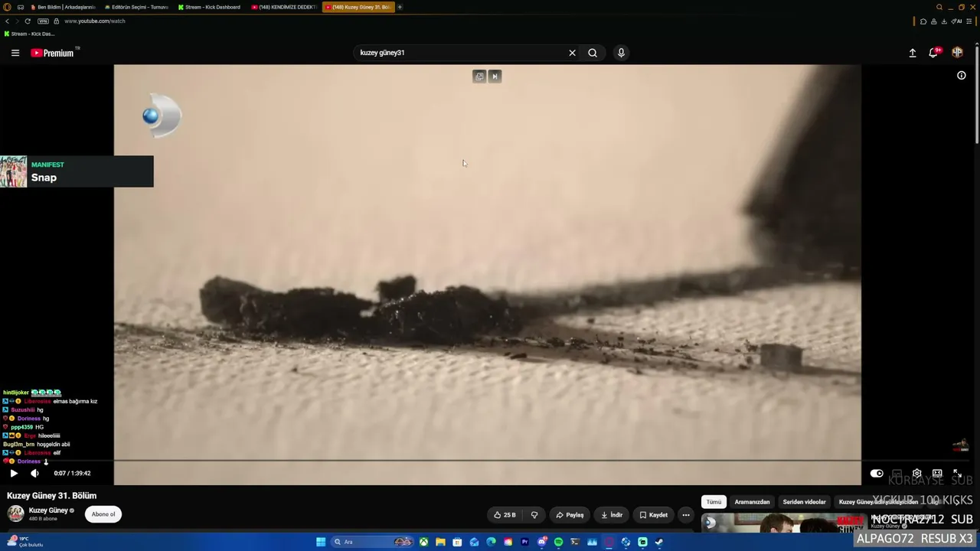Viewport: 980px width, 551px height.
Task: Open the YouTube account avatar menu
Action: click(957, 53)
